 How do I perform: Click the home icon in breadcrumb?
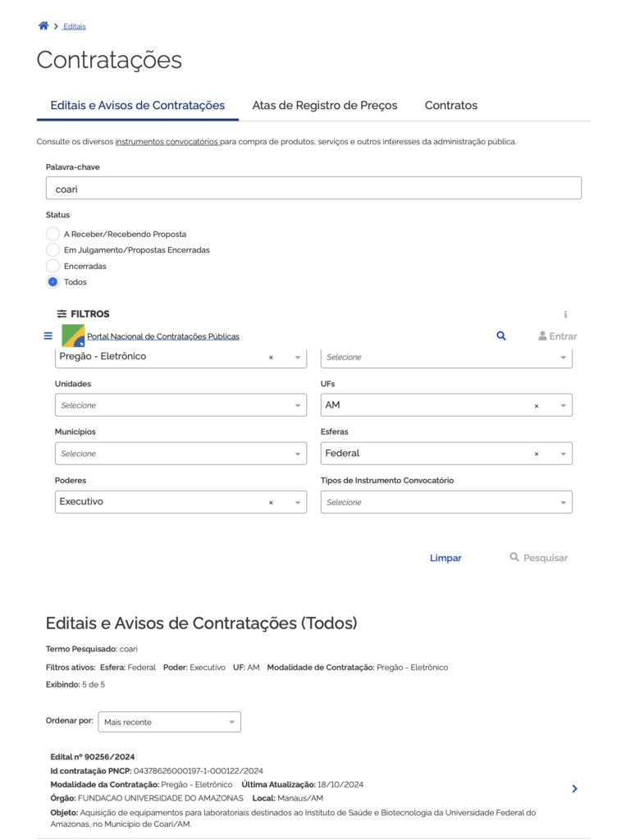pyautogui.click(x=43, y=26)
